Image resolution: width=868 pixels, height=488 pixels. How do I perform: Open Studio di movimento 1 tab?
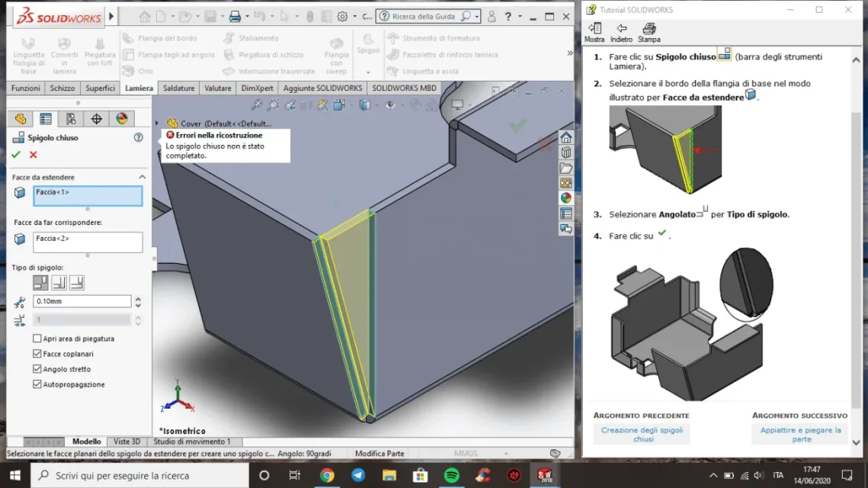[191, 441]
